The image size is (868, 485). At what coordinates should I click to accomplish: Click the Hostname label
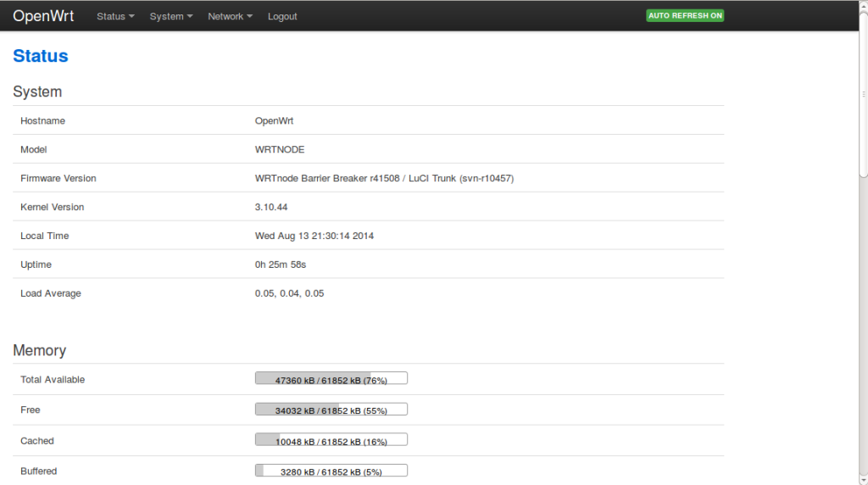click(42, 120)
